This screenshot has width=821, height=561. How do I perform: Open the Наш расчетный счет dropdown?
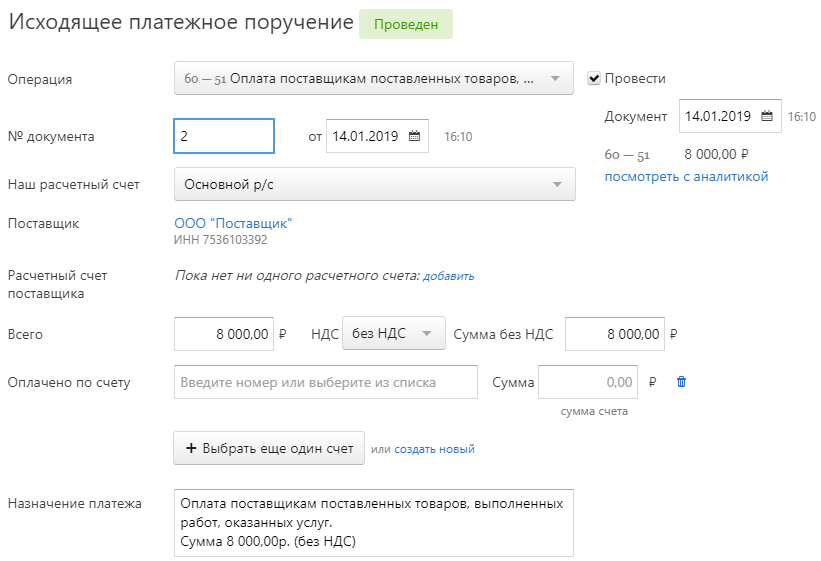pos(374,184)
